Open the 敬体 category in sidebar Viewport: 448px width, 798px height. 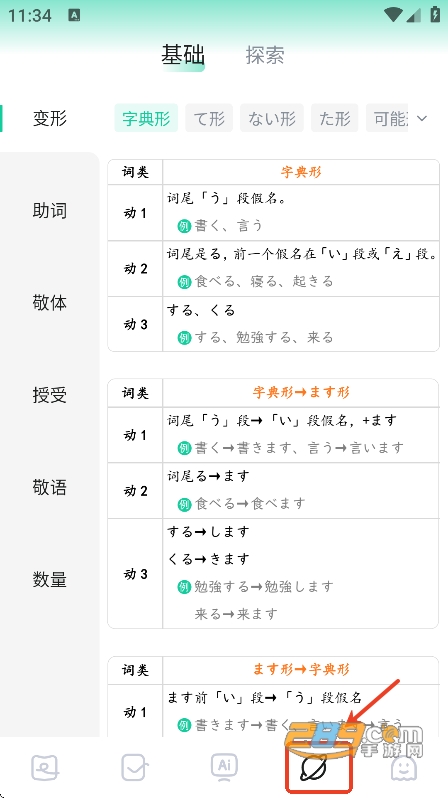(50, 303)
